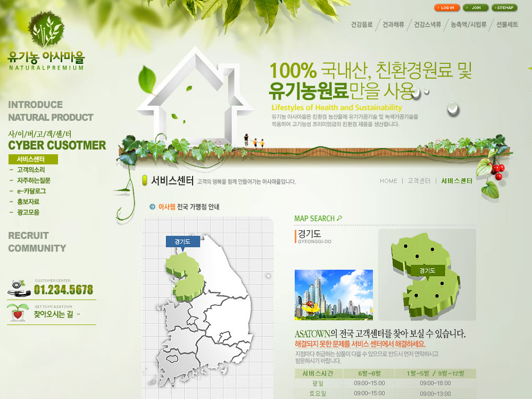Click the MAP SEARCH magnifier icon
Screen dimensions: 532x399
click(340, 218)
